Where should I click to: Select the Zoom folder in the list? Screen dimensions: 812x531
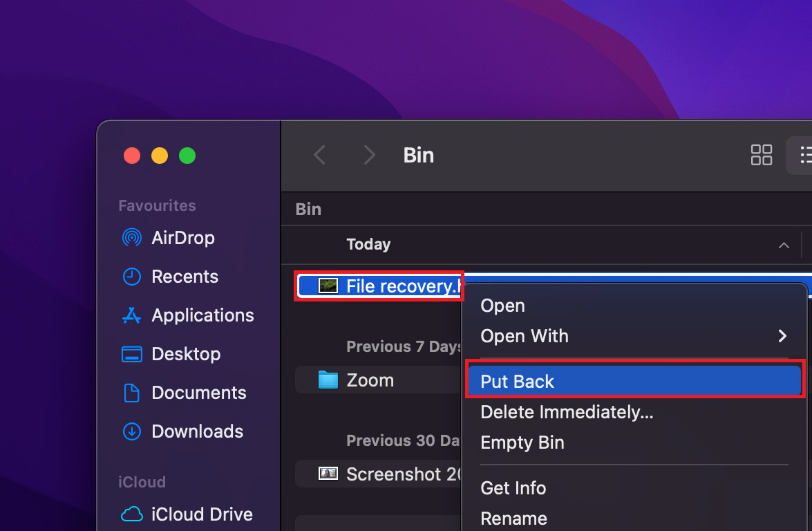pyautogui.click(x=370, y=380)
